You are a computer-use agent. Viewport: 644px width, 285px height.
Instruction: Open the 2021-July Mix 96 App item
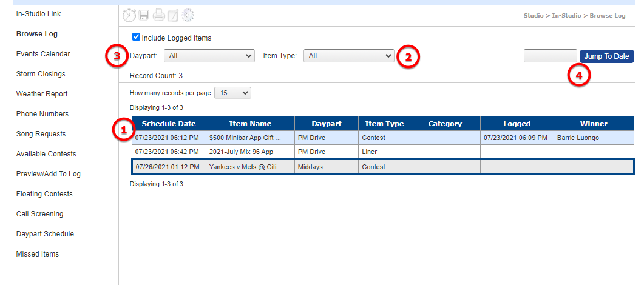point(241,152)
